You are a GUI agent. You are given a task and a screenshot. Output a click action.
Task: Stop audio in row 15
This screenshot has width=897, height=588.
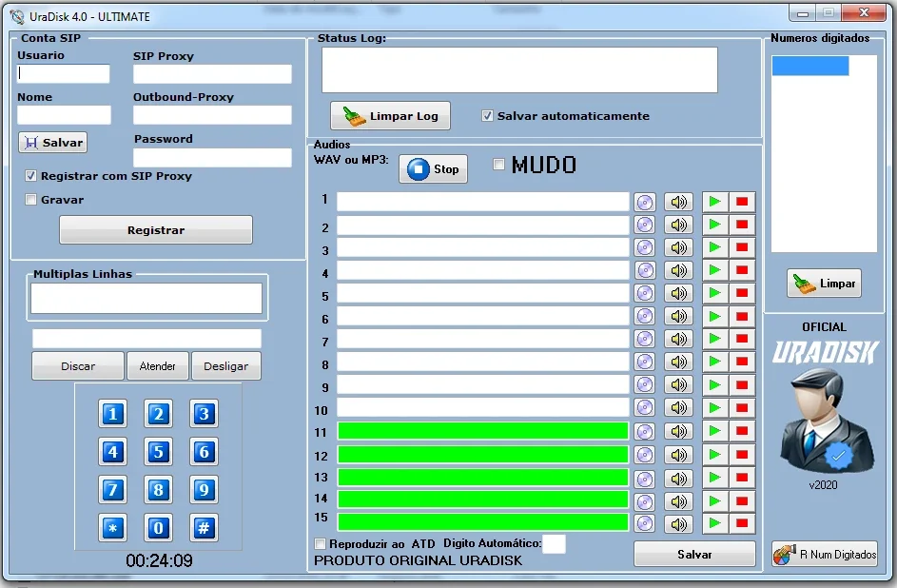[x=742, y=522]
